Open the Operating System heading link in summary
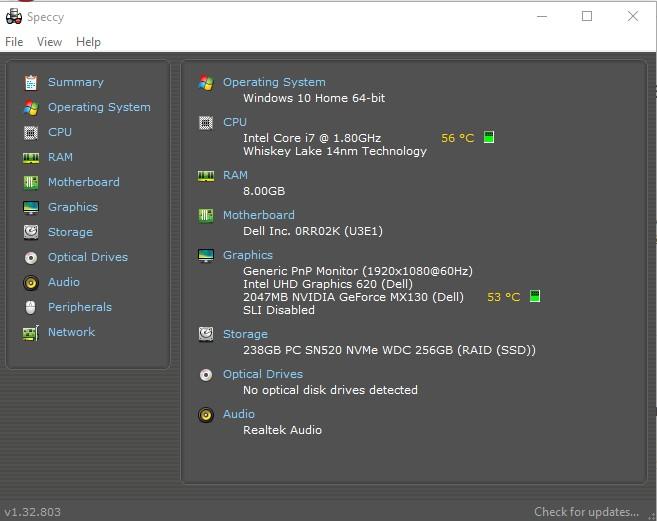This screenshot has width=657, height=521. click(274, 82)
